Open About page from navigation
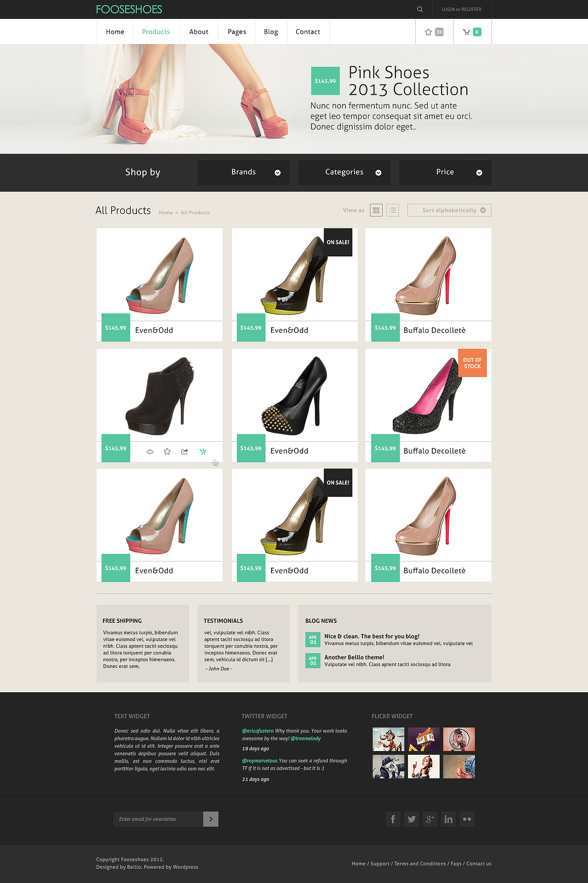 pyautogui.click(x=199, y=32)
